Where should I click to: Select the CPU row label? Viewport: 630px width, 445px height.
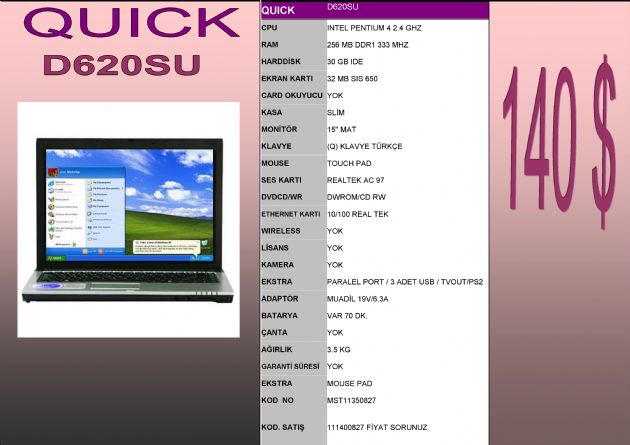point(269,28)
